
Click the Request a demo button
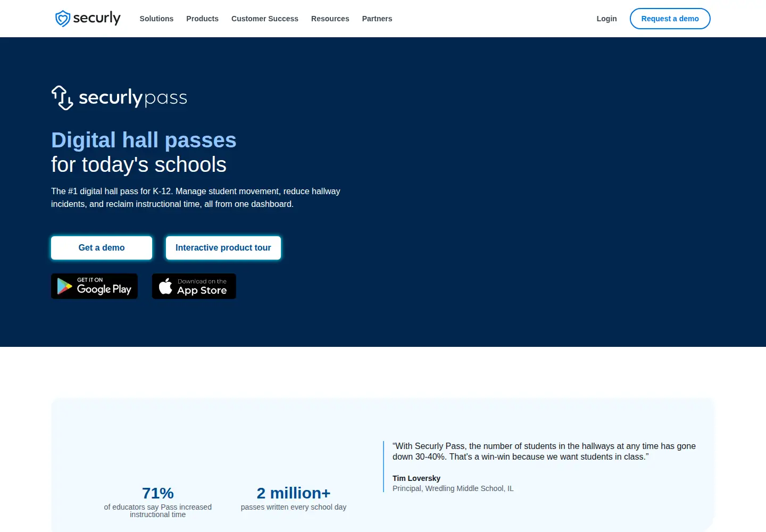(x=670, y=19)
